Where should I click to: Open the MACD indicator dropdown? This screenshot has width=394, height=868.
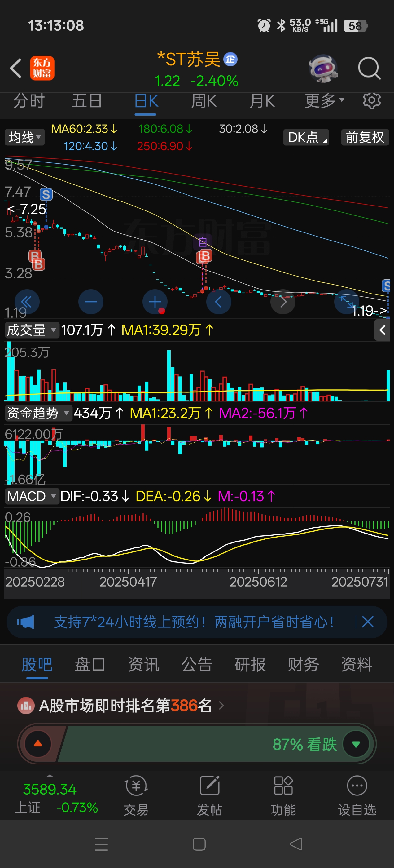[32, 496]
